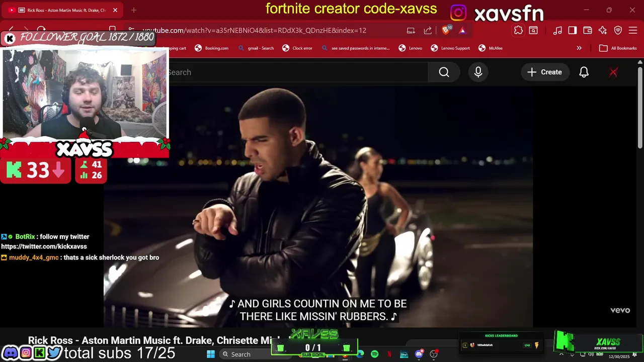Open the Windows Start menu

pyautogui.click(x=211, y=354)
